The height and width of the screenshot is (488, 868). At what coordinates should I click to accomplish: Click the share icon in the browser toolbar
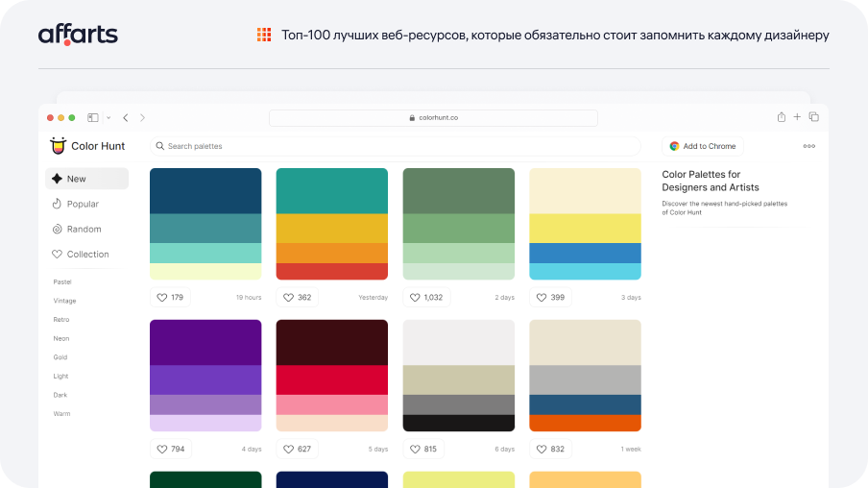(781, 117)
